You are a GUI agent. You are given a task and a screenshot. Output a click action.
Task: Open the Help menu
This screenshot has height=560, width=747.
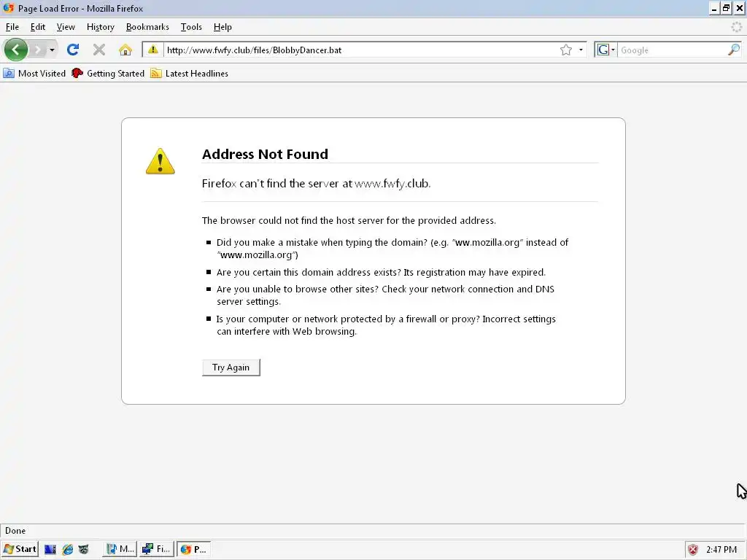coord(222,27)
